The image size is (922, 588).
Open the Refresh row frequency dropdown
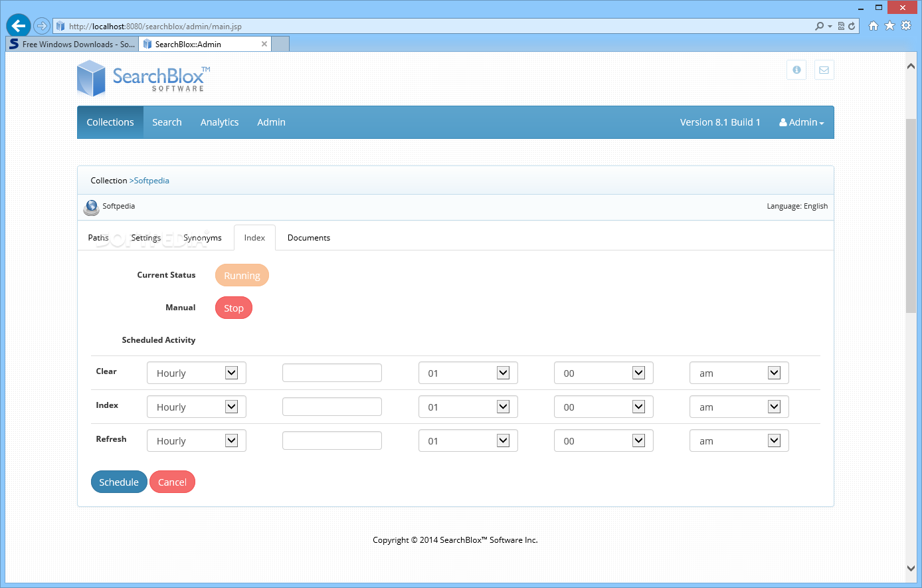(197, 441)
